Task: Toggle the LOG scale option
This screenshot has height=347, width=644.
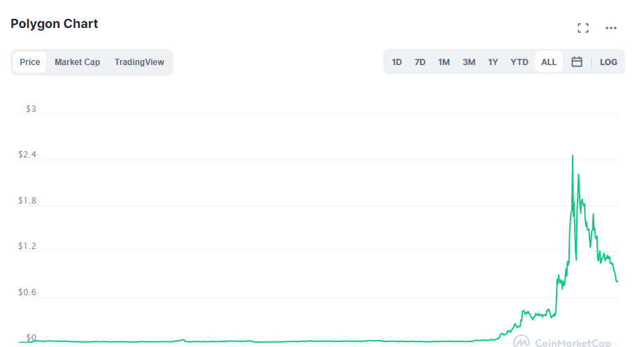Action: coord(608,62)
